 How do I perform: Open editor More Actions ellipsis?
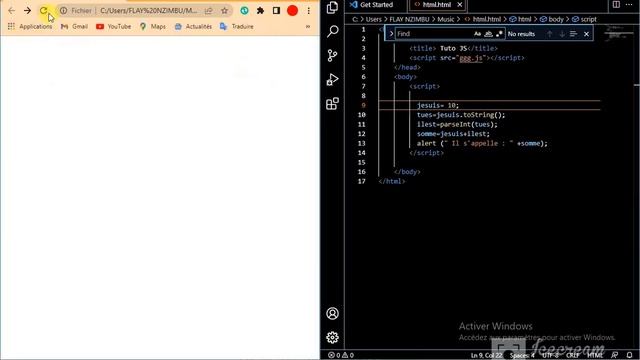coord(629,4)
